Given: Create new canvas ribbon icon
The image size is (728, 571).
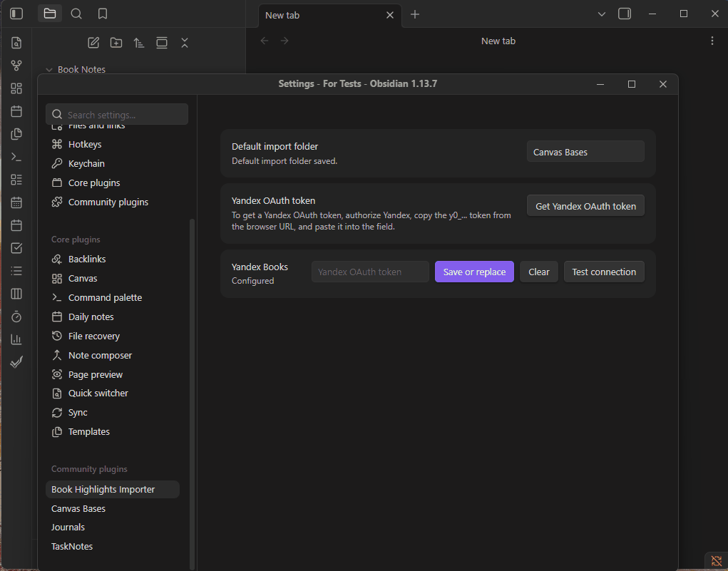Looking at the screenshot, I should (x=16, y=88).
